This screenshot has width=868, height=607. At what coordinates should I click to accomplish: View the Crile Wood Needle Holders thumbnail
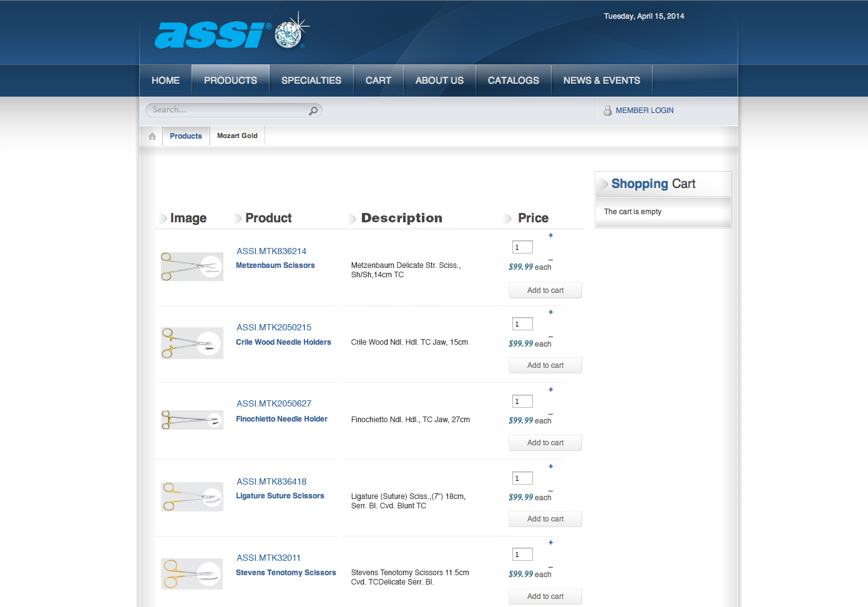coord(192,343)
